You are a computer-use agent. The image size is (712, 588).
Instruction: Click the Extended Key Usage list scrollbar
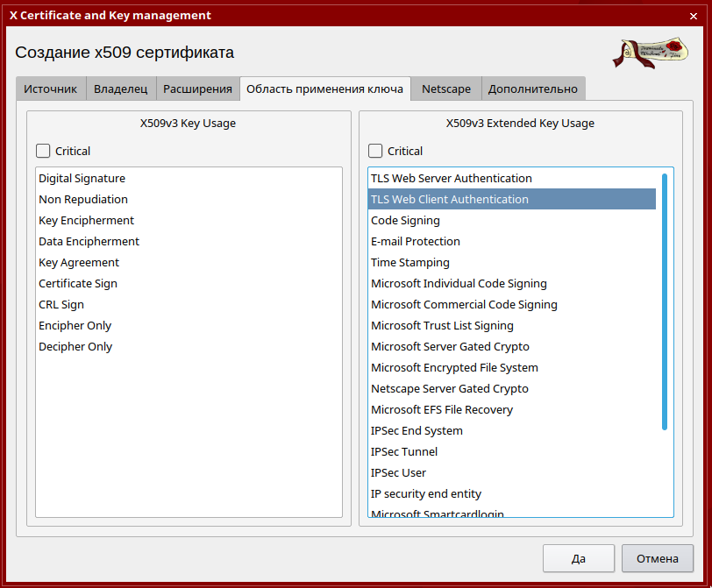(665, 301)
